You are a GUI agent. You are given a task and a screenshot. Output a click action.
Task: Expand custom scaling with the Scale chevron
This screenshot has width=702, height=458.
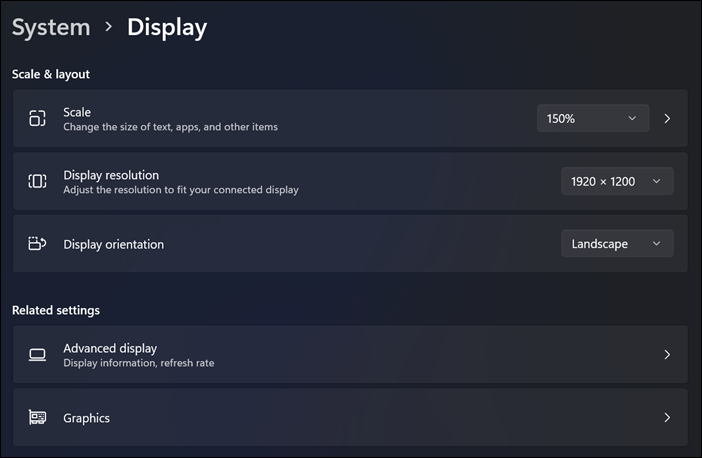(667, 119)
